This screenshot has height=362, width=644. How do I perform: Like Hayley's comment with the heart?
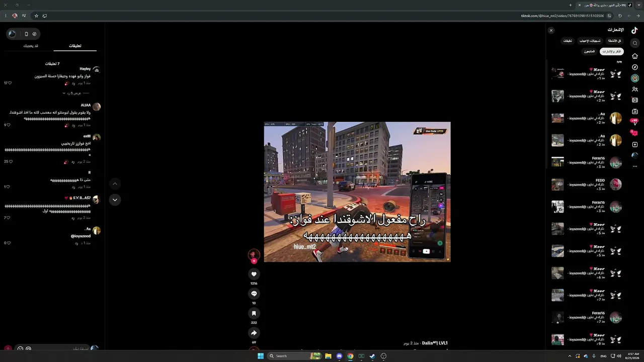[10, 83]
